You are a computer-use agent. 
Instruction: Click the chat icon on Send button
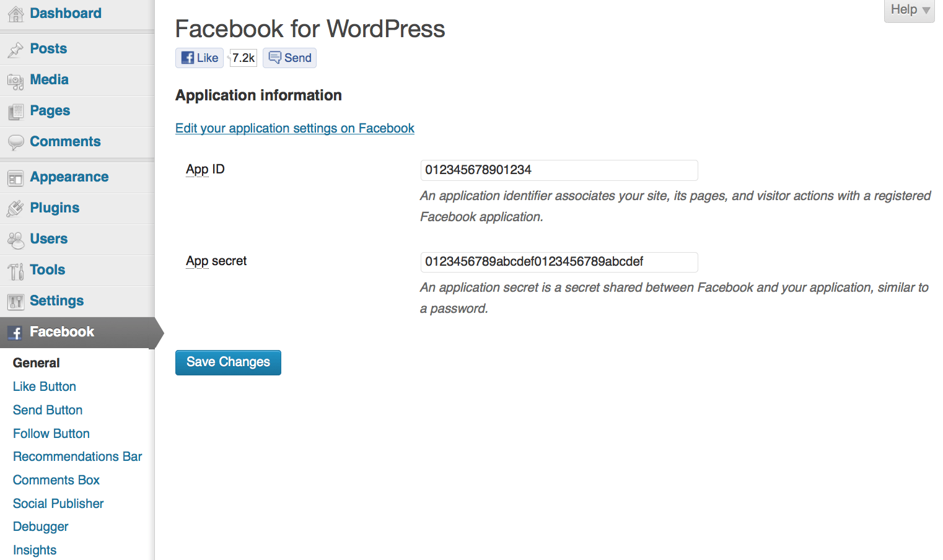pos(275,58)
